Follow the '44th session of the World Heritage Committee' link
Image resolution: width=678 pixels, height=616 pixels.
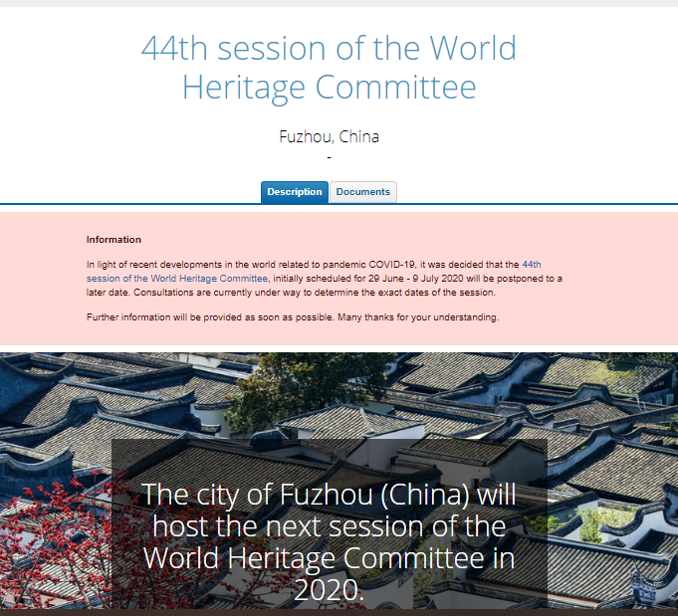[177, 279]
